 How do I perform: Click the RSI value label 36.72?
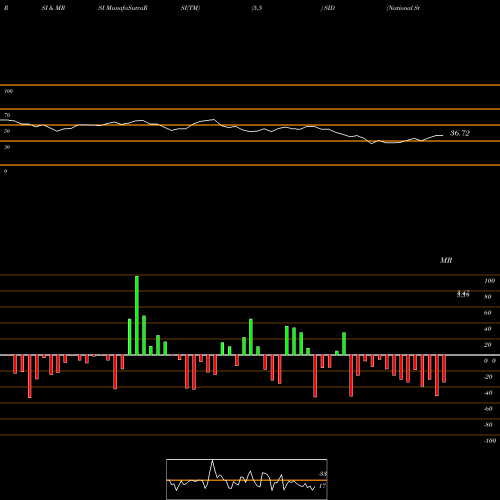[460, 133]
